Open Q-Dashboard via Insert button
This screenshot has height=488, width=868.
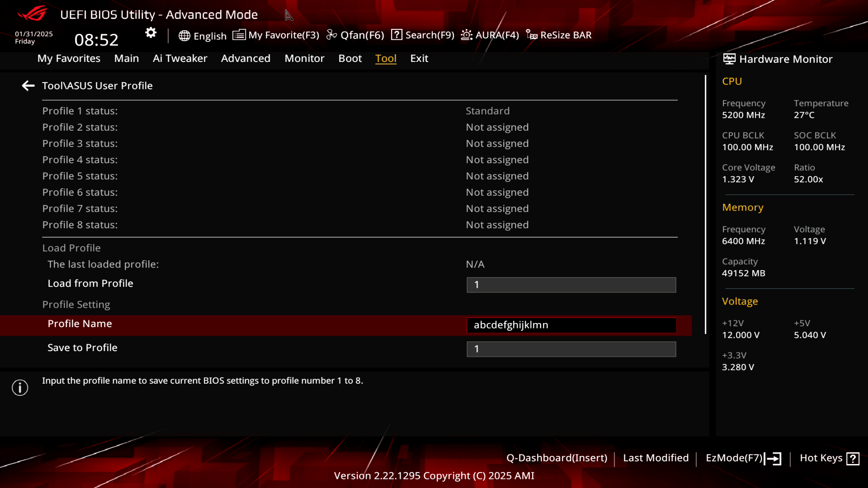coord(556,458)
